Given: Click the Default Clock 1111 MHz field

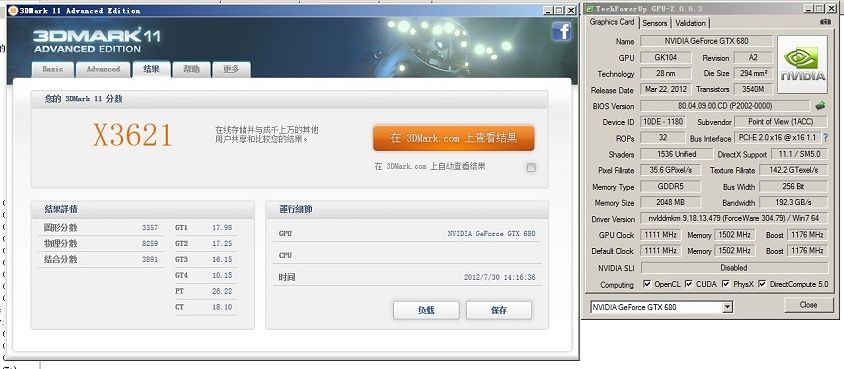Looking at the screenshot, I should tap(660, 251).
